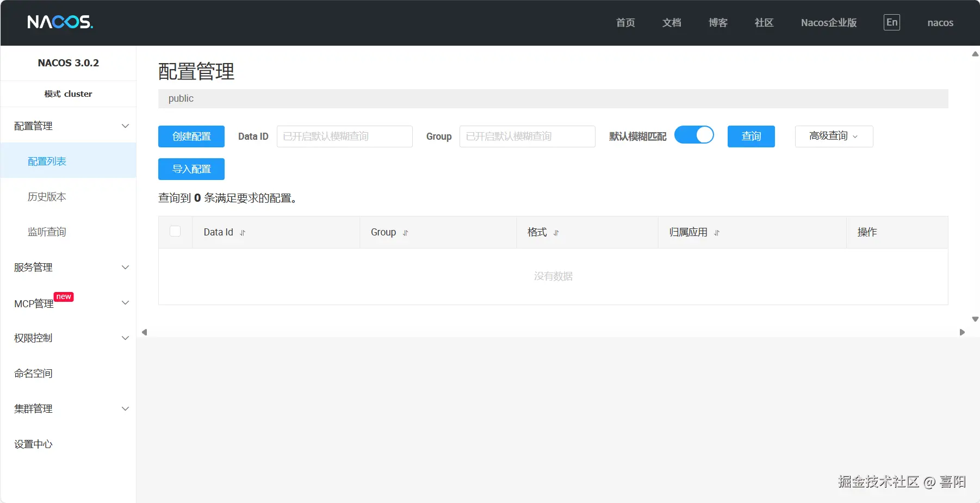The image size is (980, 503).
Task: Click the 查询 button
Action: 751,136
